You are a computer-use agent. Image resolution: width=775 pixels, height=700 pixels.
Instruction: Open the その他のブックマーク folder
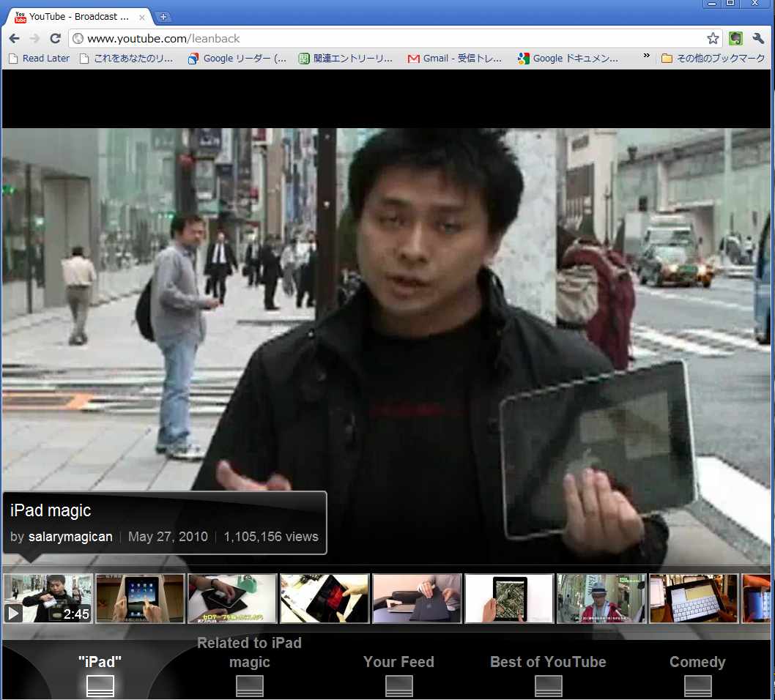pyautogui.click(x=713, y=59)
